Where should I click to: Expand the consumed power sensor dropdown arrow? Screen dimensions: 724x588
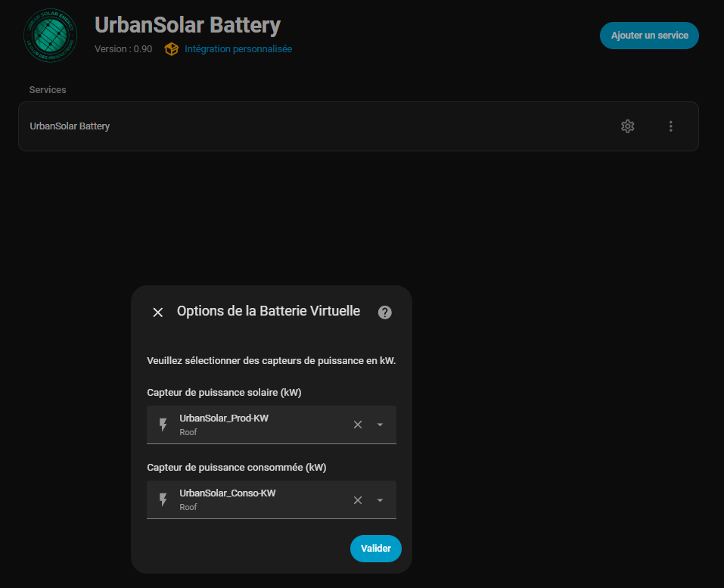[x=380, y=500]
